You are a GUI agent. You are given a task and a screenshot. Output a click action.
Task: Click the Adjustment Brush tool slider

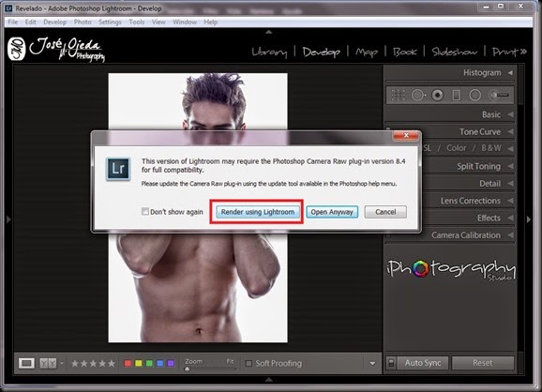[499, 95]
